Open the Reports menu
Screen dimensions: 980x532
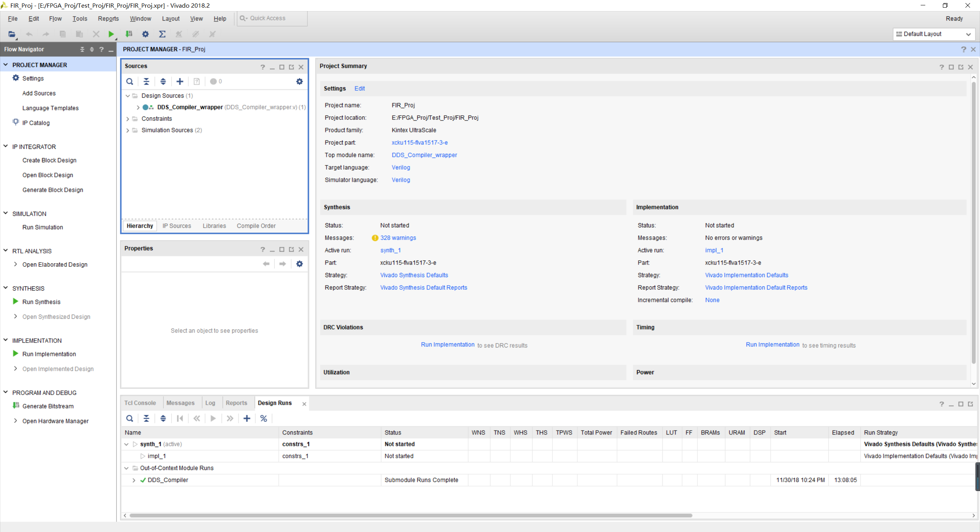pos(108,18)
